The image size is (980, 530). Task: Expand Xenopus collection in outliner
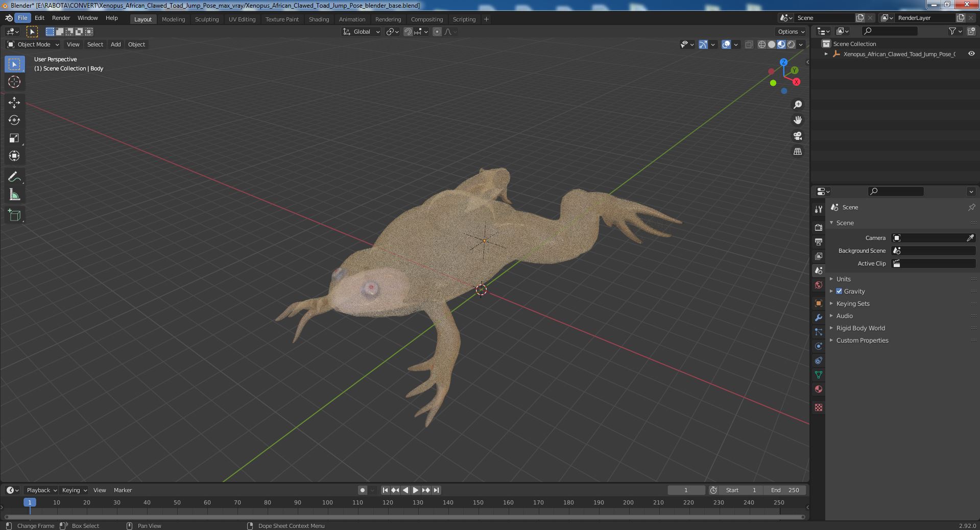coord(826,54)
